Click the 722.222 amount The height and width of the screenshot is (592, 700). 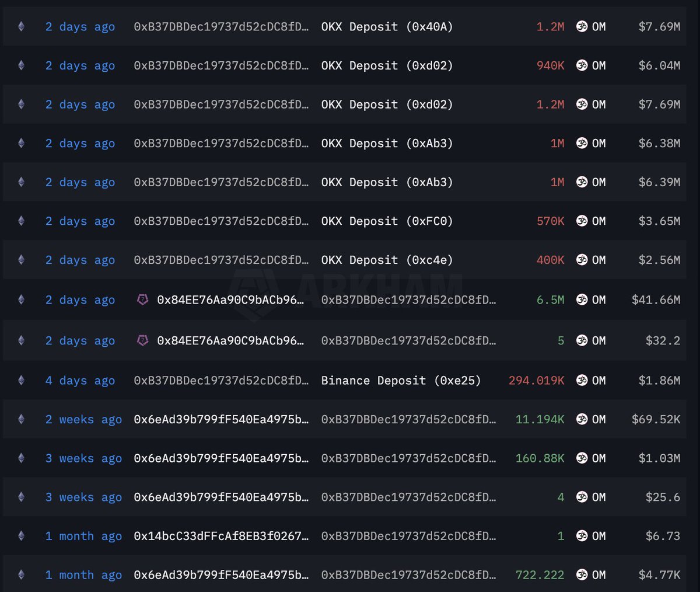[x=540, y=574]
